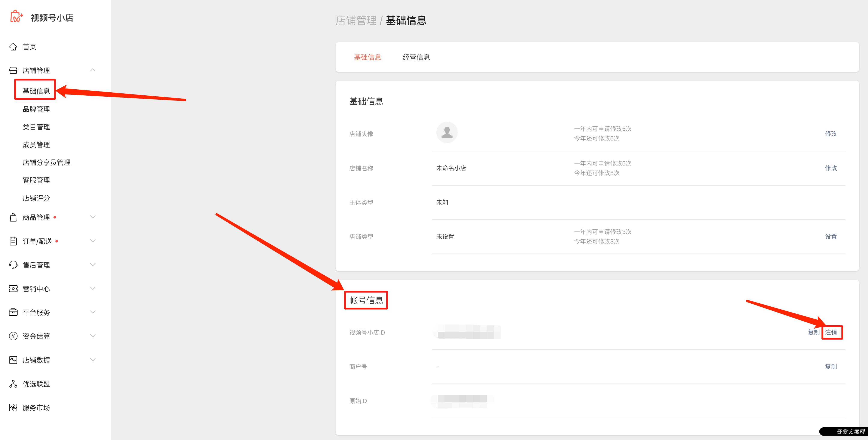Click the default shop avatar image

pos(447,132)
